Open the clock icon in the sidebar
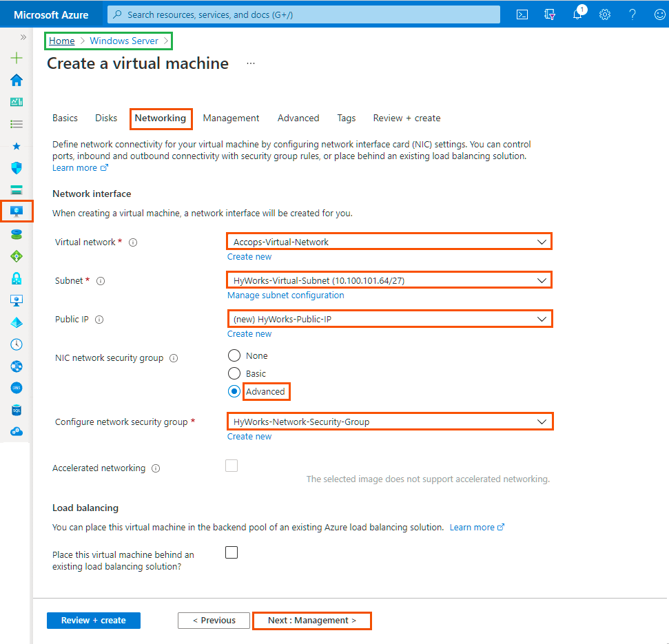 [17, 344]
